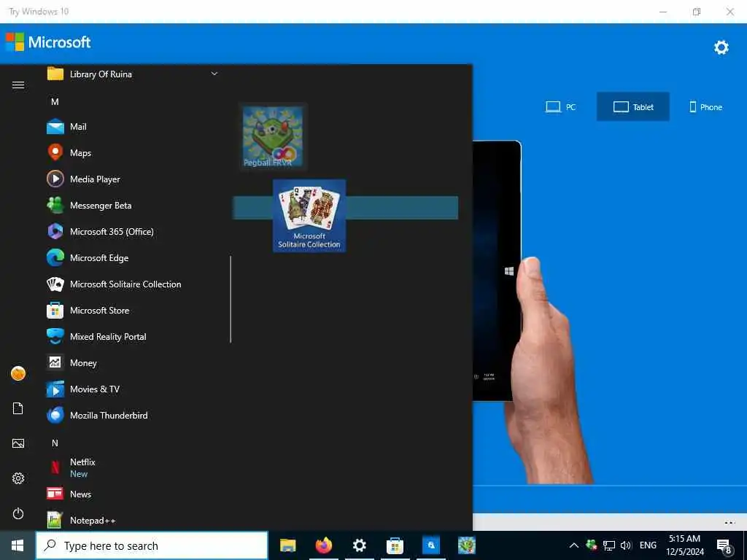Open the volume speaker tray icon
This screenshot has height=560, width=747.
(x=625, y=545)
